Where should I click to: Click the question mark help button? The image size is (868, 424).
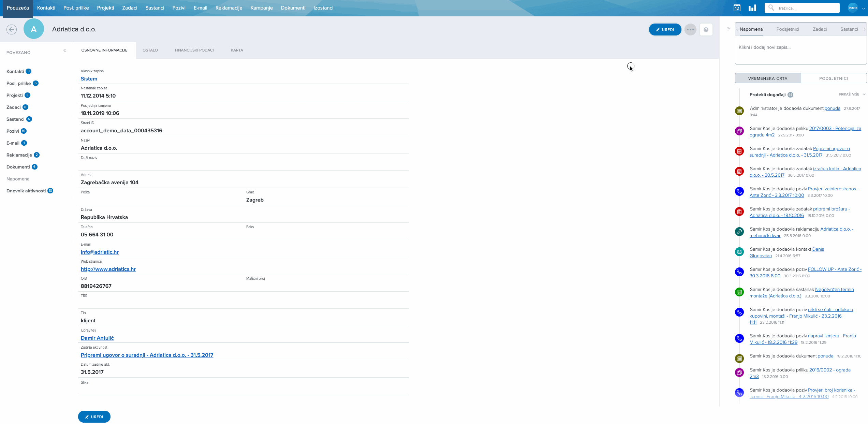(706, 30)
